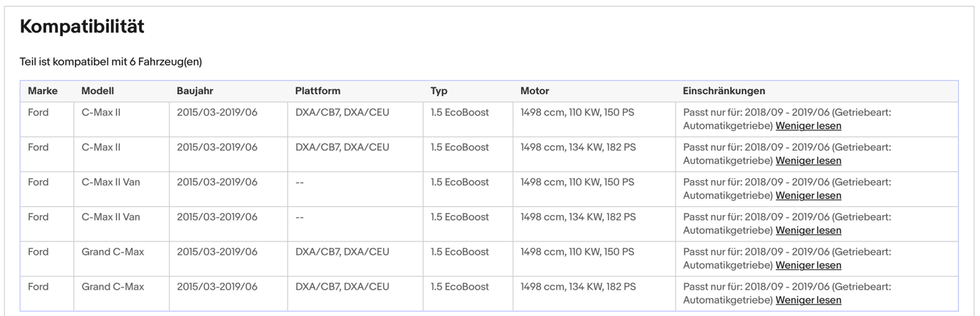Click the Einschränkungen column header

[724, 91]
